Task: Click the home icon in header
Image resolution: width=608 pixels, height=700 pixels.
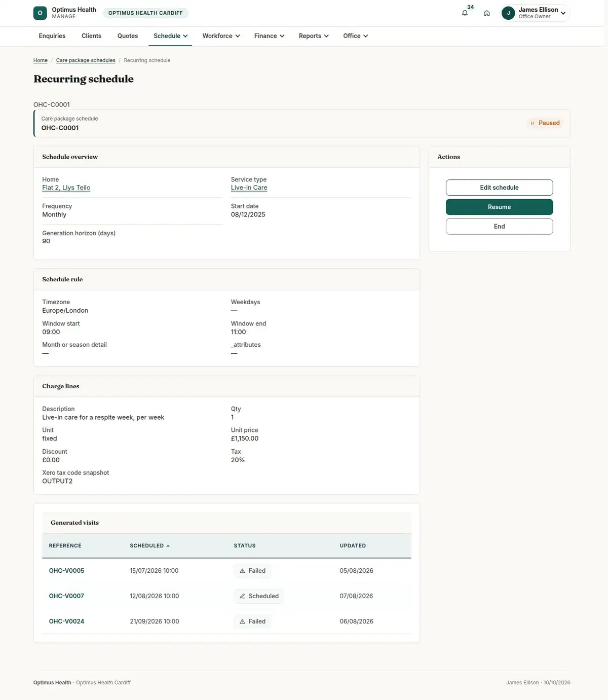Action: pyautogui.click(x=487, y=13)
